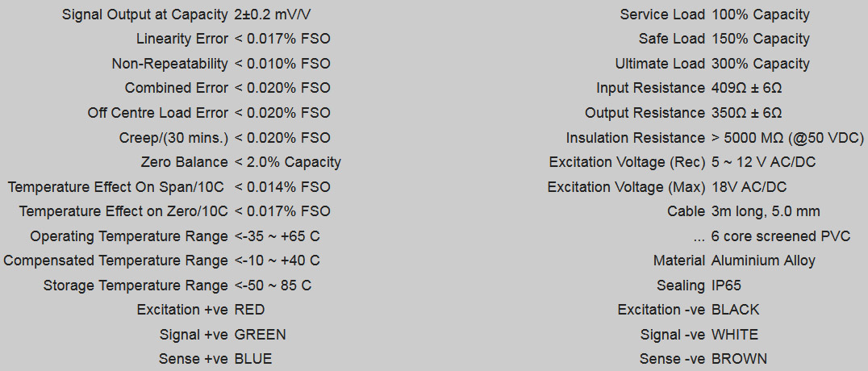Click the Insulation Resistance label

pyautogui.click(x=636, y=138)
